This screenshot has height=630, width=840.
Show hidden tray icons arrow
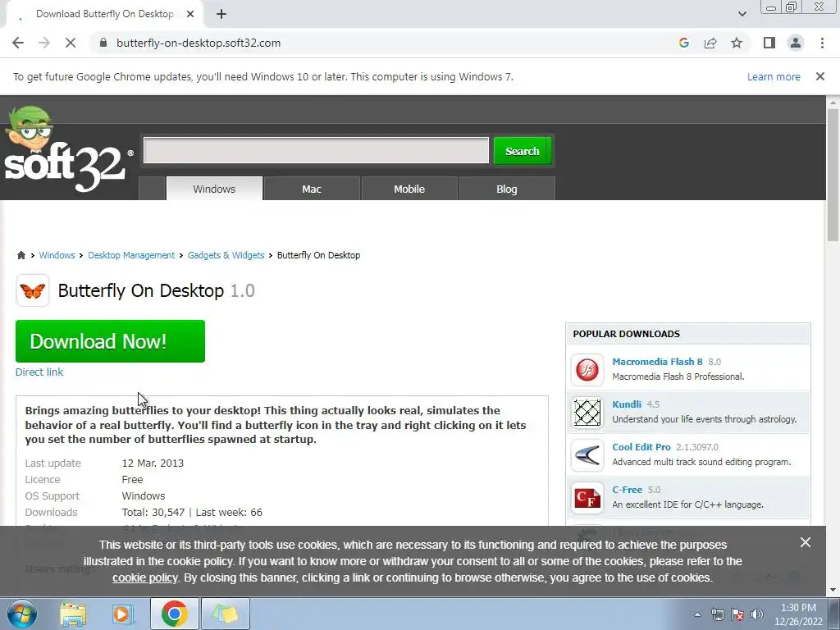pyautogui.click(x=697, y=614)
